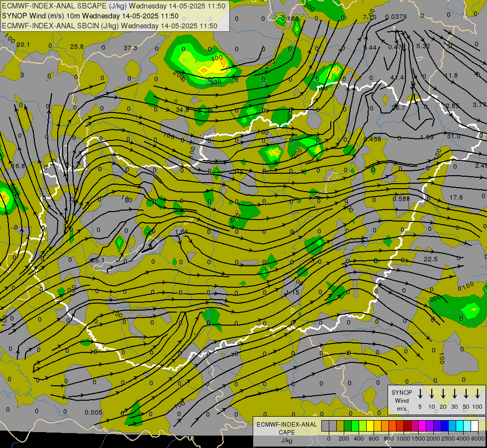This screenshot has width=487, height=448.
Task: Click the wind arrow above the 30 m/s label
Action: tap(454, 394)
